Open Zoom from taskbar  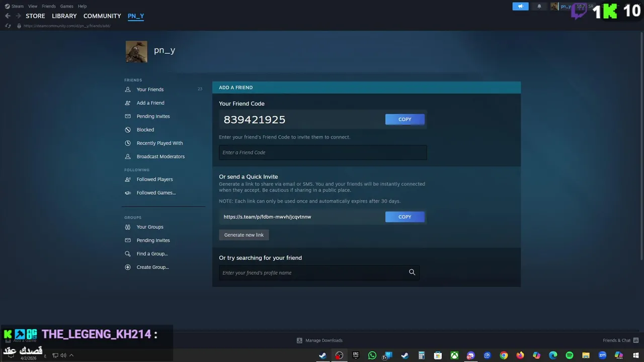(x=602, y=355)
